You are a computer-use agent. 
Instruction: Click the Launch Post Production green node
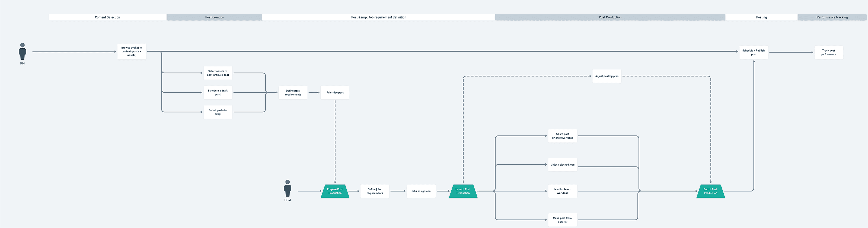point(463,191)
